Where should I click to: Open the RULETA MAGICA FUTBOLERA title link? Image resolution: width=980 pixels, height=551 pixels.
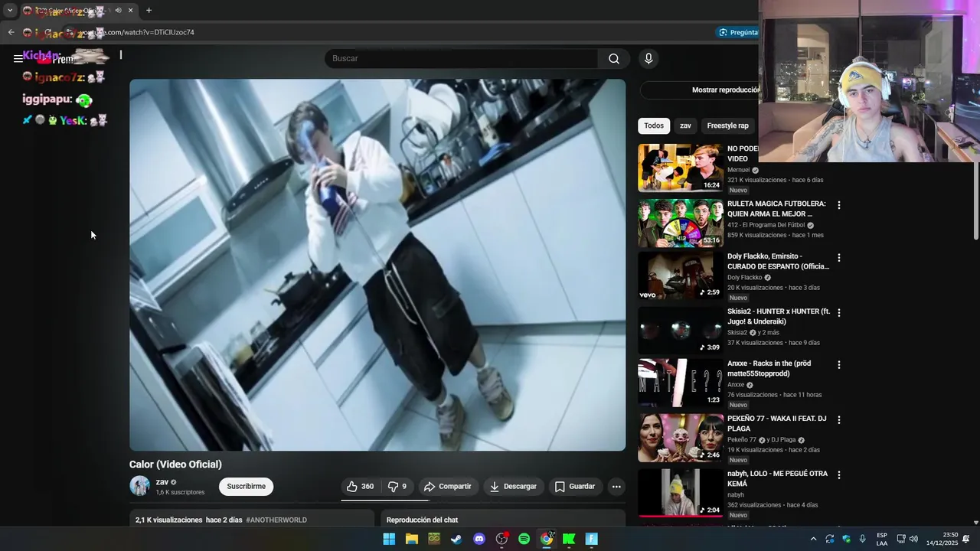[x=776, y=209]
